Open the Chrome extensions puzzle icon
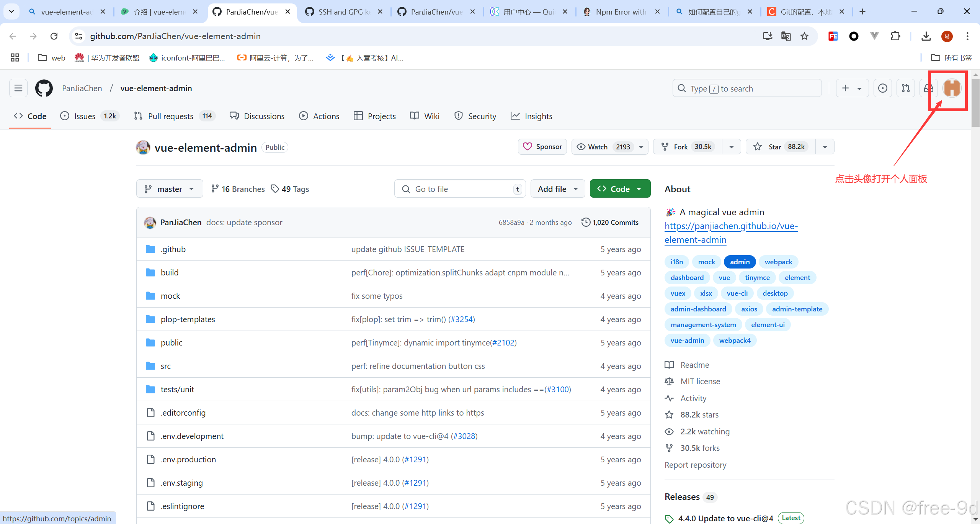 tap(895, 36)
